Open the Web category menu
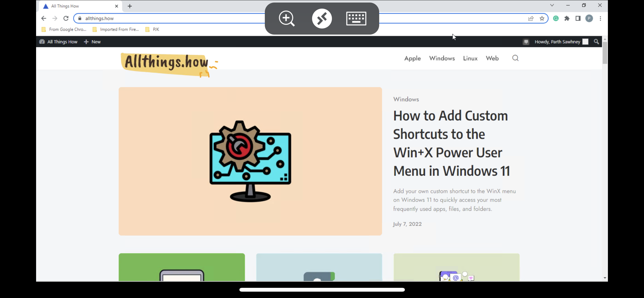644x298 pixels. coord(492,58)
